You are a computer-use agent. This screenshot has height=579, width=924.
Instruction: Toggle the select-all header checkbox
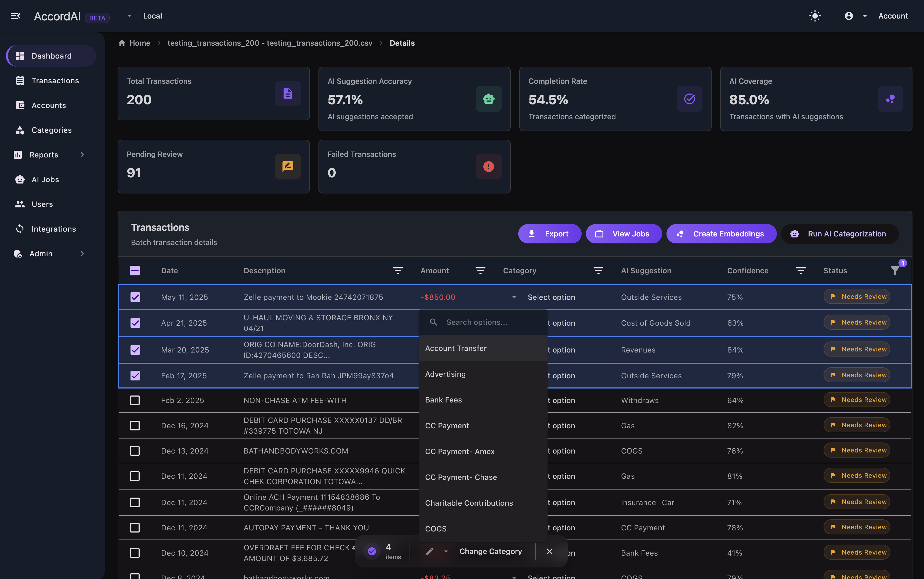[x=135, y=271]
